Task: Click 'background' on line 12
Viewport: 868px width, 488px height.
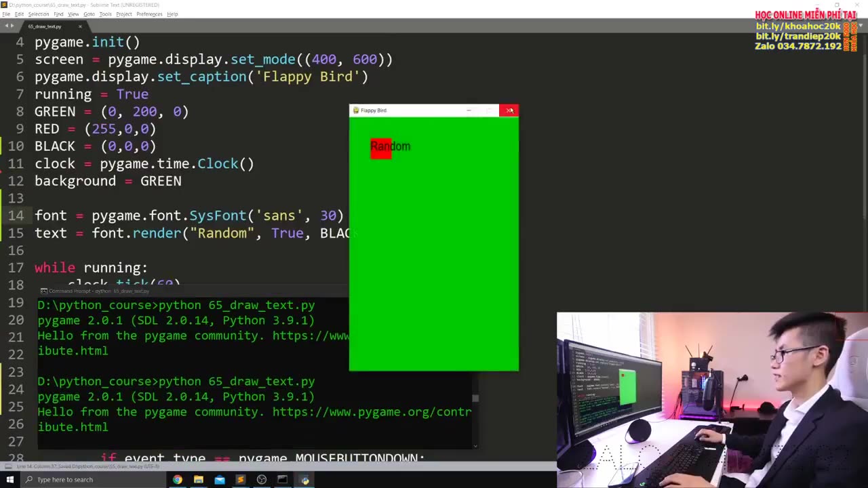Action: tap(75, 181)
